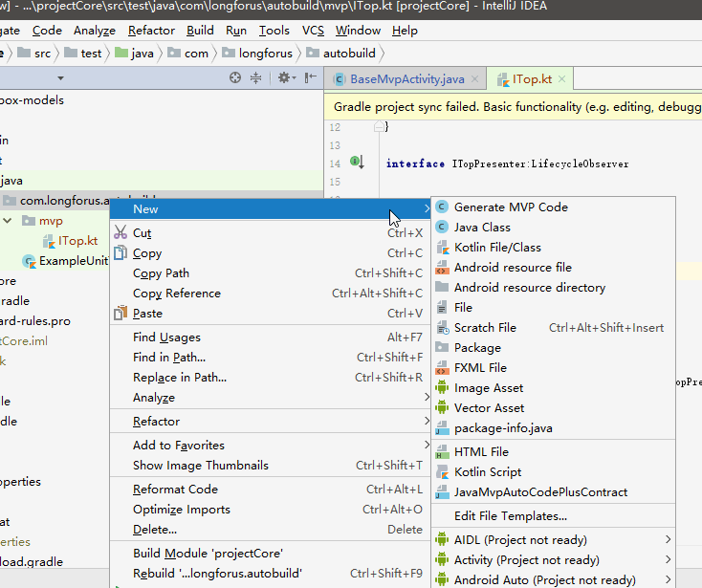This screenshot has height=588, width=702.
Task: Click the Image Asset android icon
Action: tap(442, 387)
